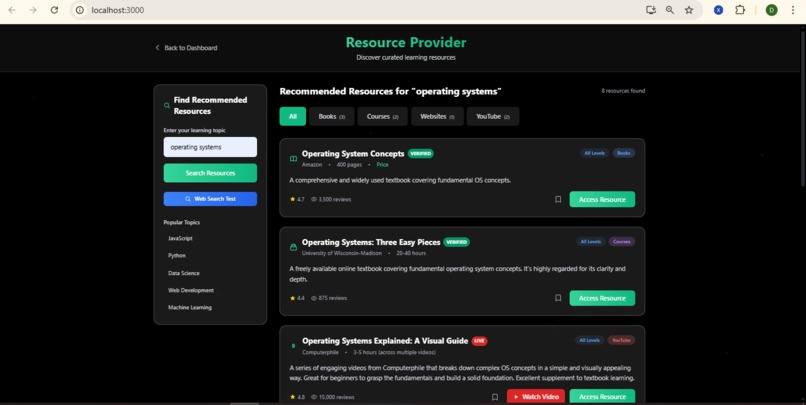Click course icon on Three Easy Pieces card
Screen dimensions: 806x405
pos(294,247)
